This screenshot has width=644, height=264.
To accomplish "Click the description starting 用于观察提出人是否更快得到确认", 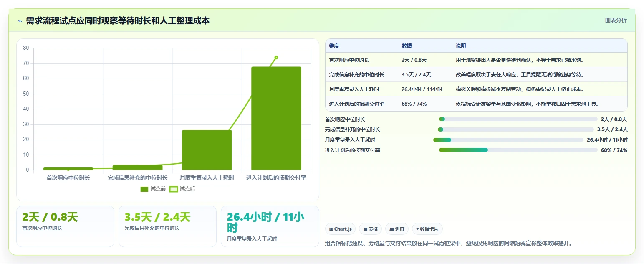I will (x=520, y=60).
